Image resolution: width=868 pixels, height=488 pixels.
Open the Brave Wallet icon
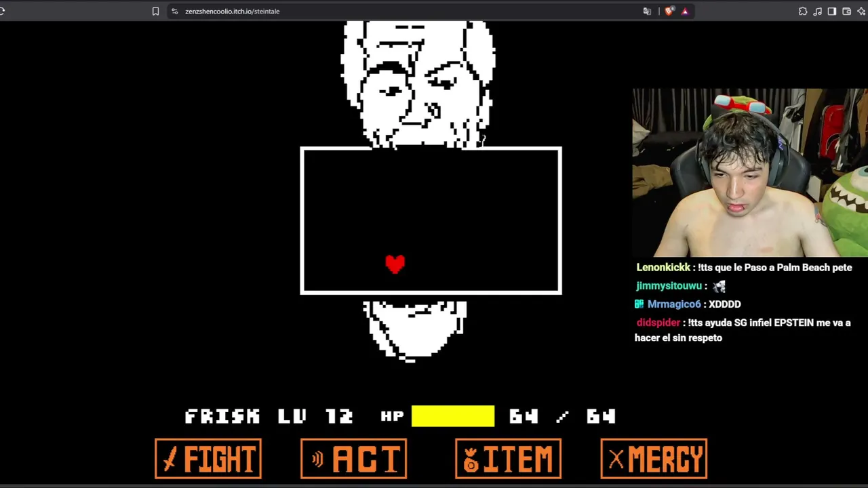point(846,11)
